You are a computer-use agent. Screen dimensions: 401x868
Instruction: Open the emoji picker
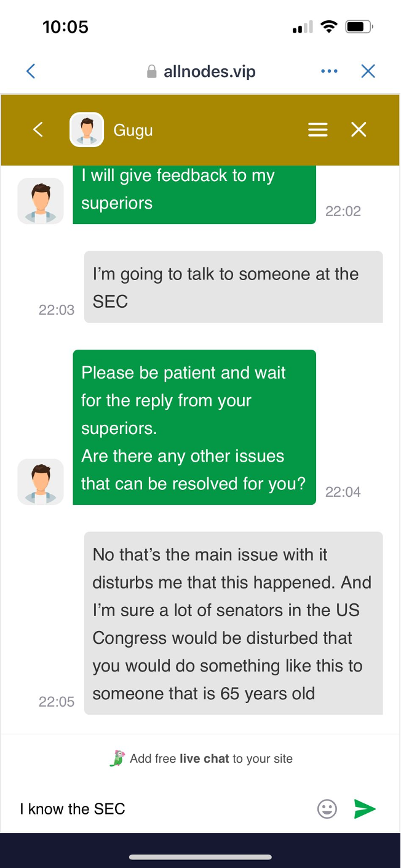point(327,808)
